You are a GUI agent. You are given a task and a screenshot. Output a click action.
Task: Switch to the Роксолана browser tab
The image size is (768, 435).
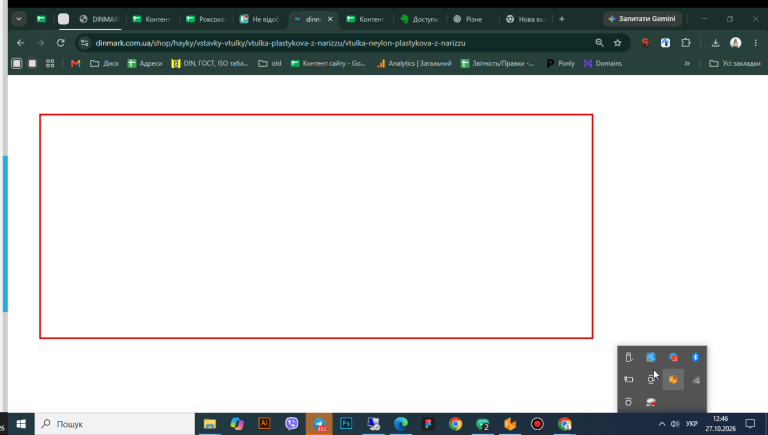point(206,19)
